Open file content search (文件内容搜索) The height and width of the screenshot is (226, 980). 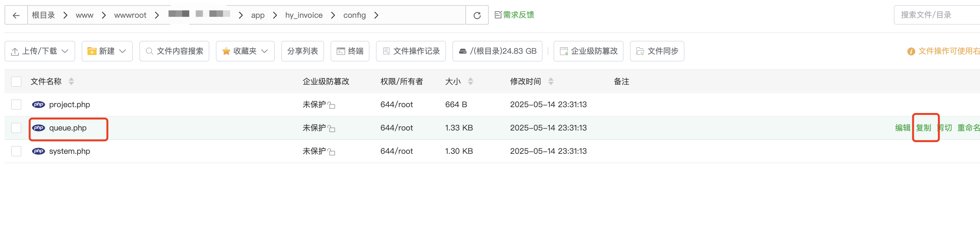pyautogui.click(x=174, y=51)
